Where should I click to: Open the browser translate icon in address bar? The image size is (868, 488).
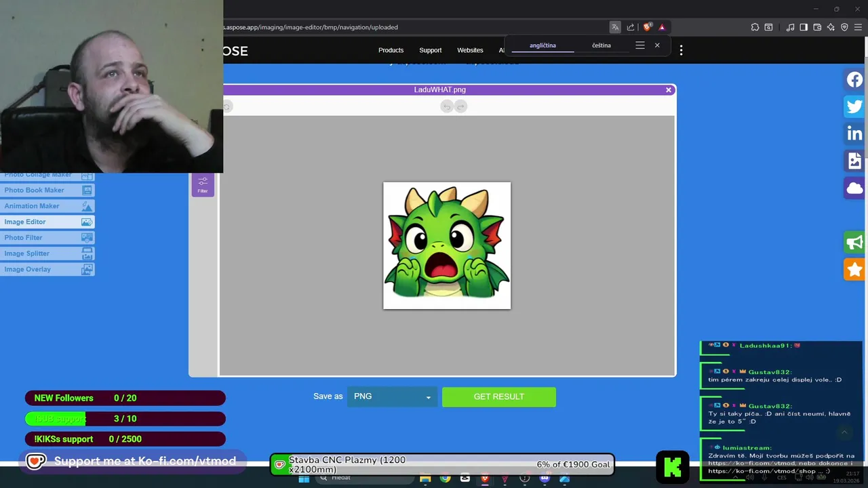click(x=615, y=27)
